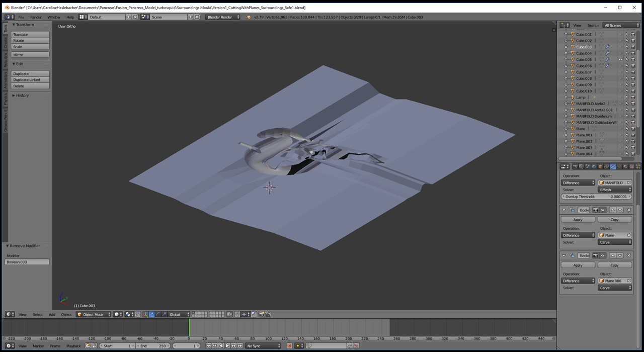Toggle Plane boolean viewport display eye
The width and height of the screenshot is (644, 362).
603,210
